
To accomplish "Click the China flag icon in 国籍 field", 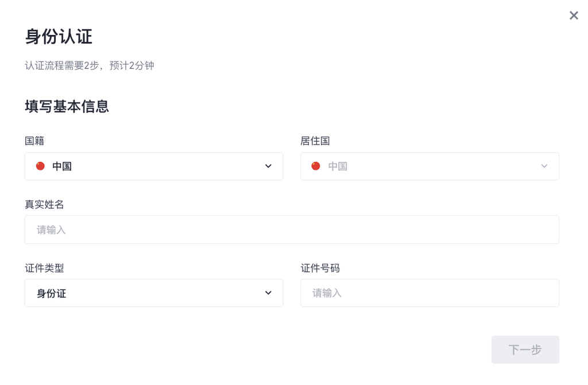I will [x=40, y=166].
